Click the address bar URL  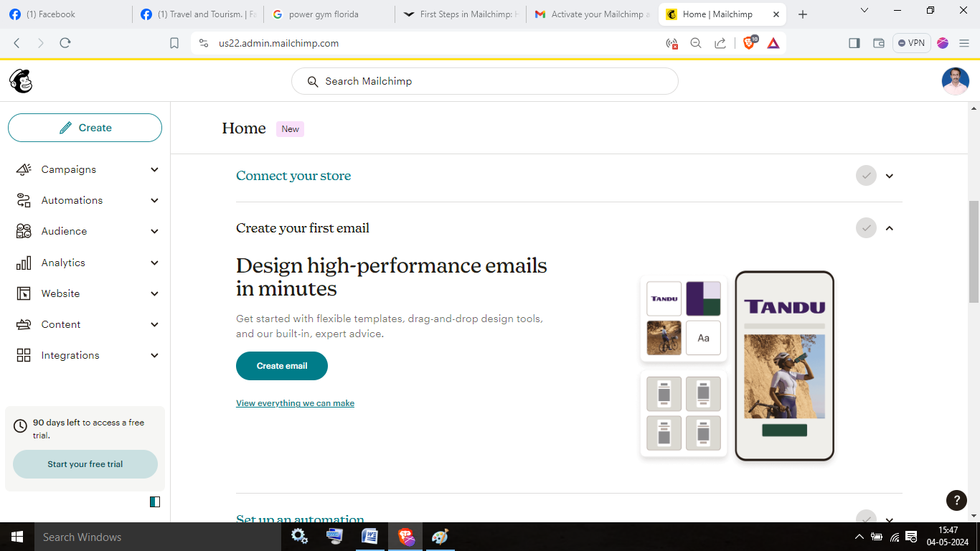[x=279, y=43]
